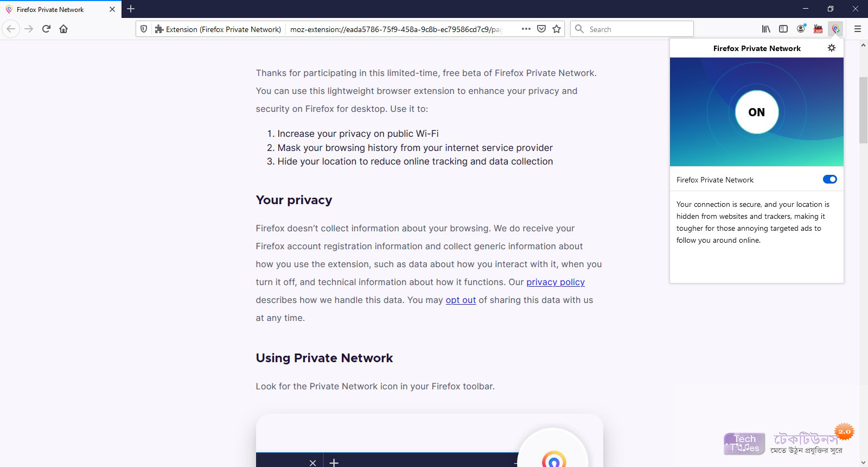Click the Firefox Private Network toolbar icon
The height and width of the screenshot is (467, 868).
[x=836, y=29]
